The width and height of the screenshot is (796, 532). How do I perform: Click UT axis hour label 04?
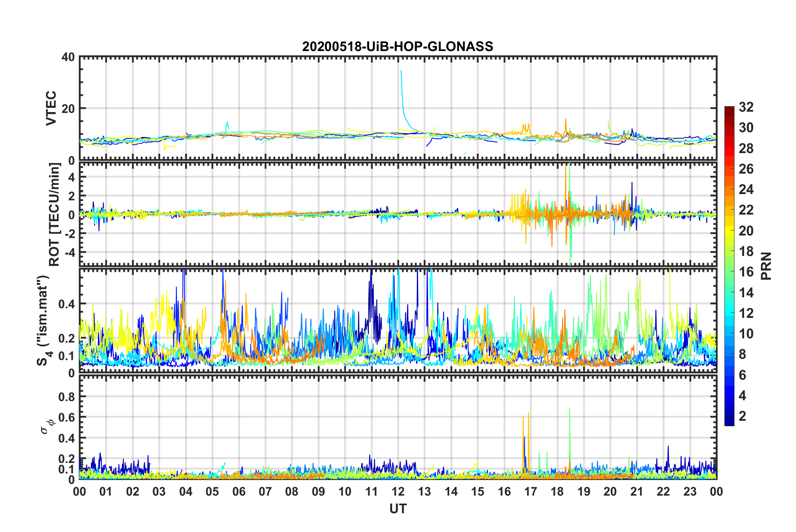pyautogui.click(x=186, y=491)
